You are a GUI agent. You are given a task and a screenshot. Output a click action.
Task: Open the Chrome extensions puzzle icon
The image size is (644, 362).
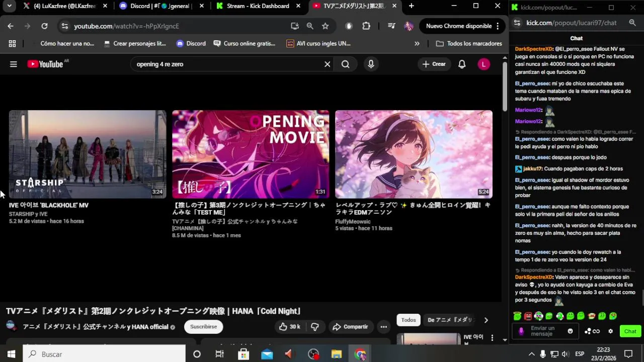[x=366, y=26]
